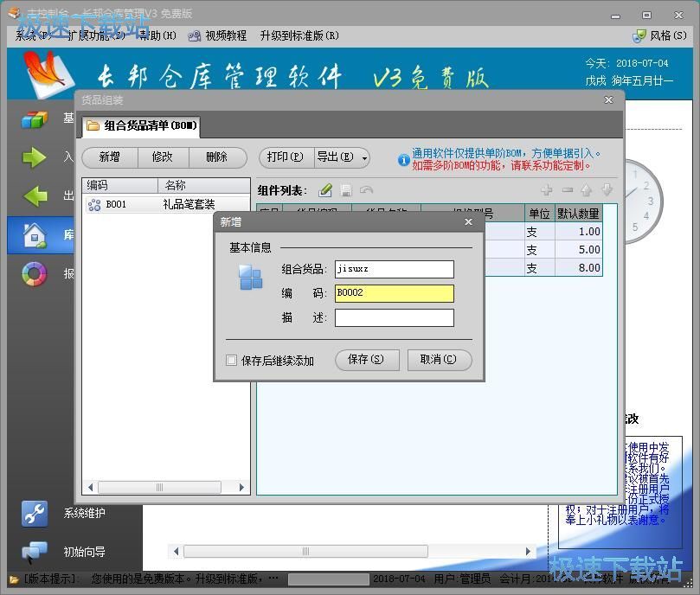
Task: Click the 单位 column header
Action: pos(539,214)
